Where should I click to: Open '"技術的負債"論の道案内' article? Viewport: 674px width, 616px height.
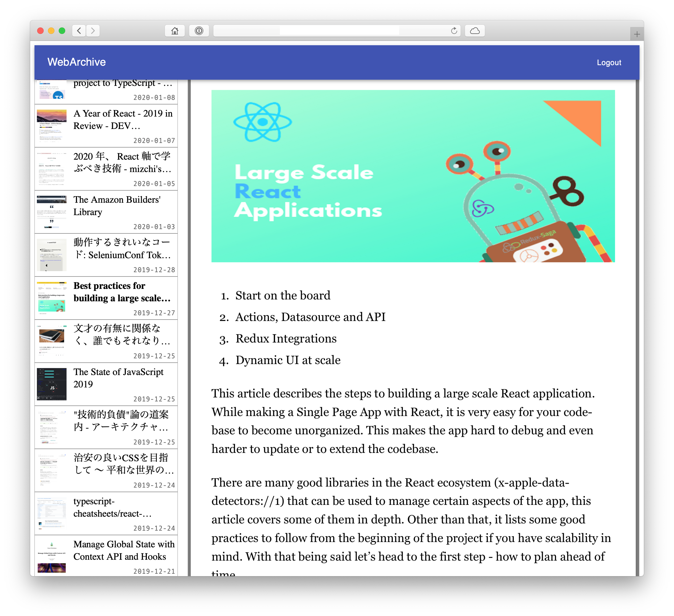106,428
